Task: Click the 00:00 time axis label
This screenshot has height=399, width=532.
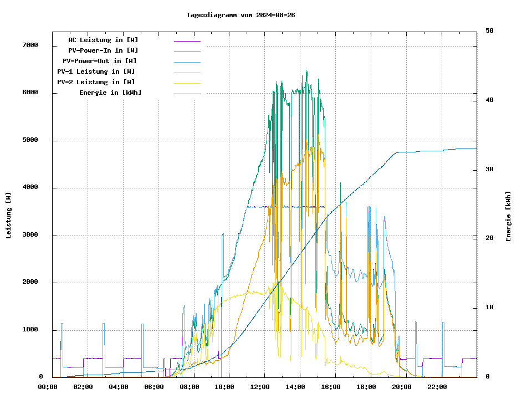Action: (x=48, y=387)
